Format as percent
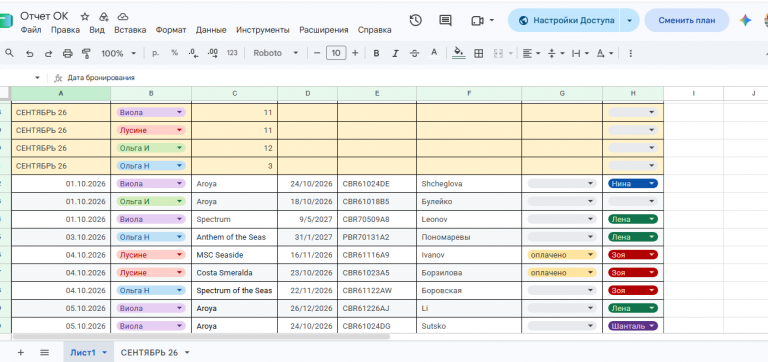This screenshot has width=768, height=362. point(174,53)
